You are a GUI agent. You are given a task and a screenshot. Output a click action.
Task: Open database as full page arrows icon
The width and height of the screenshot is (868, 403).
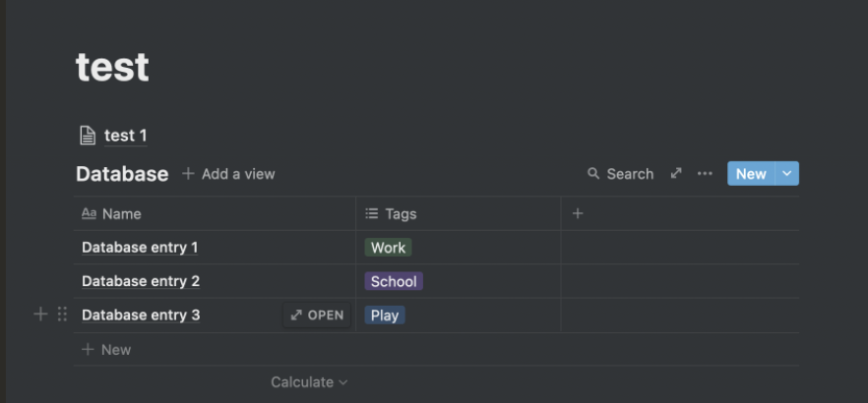tap(676, 174)
